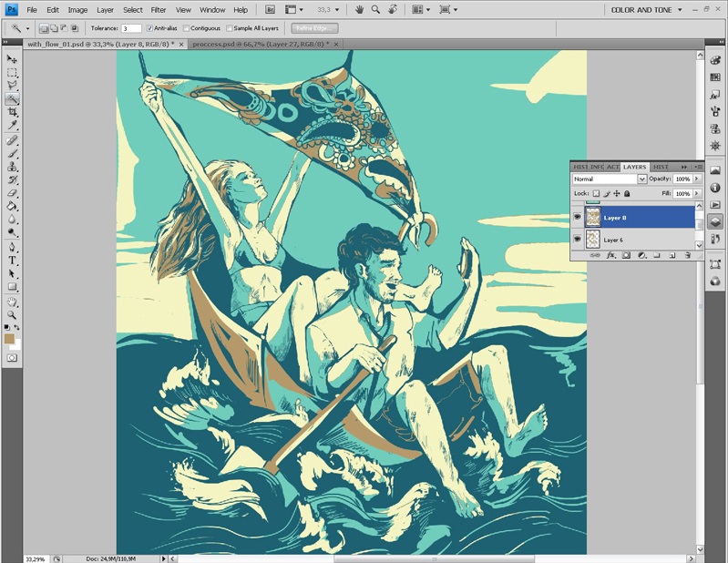Hide Layer 8 with eye icon
This screenshot has height=563, width=728.
578,218
